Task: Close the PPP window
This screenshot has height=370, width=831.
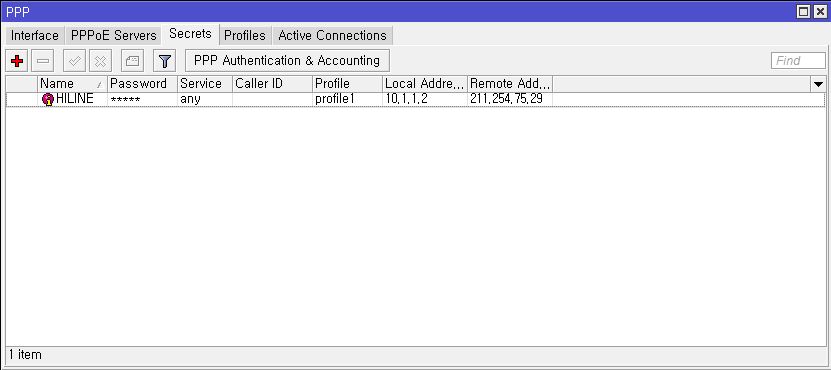Action: (x=820, y=12)
